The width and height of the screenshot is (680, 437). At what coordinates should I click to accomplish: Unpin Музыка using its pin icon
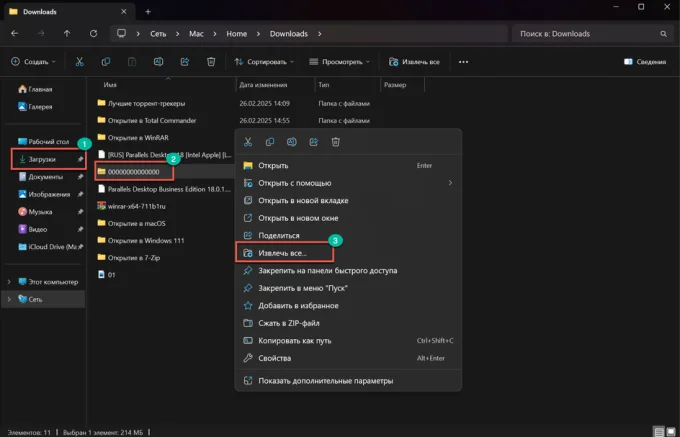[x=80, y=212]
